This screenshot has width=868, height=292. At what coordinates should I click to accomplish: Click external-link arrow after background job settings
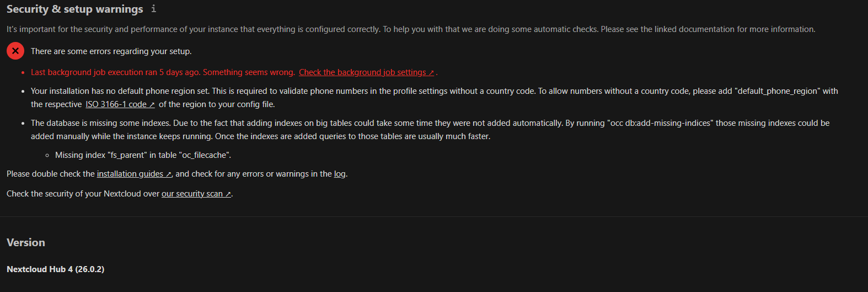(431, 73)
